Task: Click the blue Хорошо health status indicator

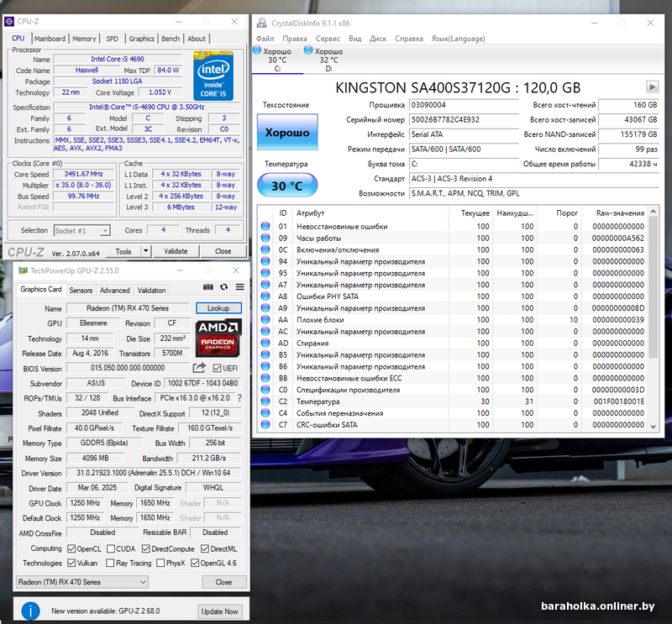Action: [x=287, y=133]
